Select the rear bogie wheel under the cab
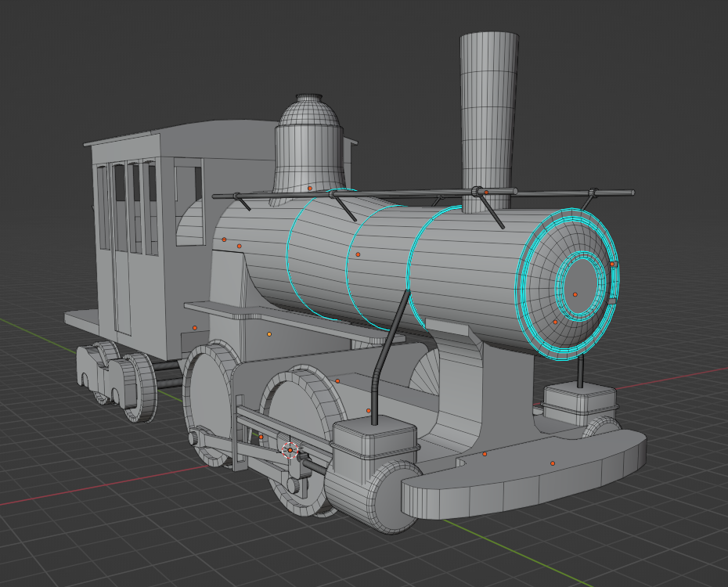 click(140, 387)
